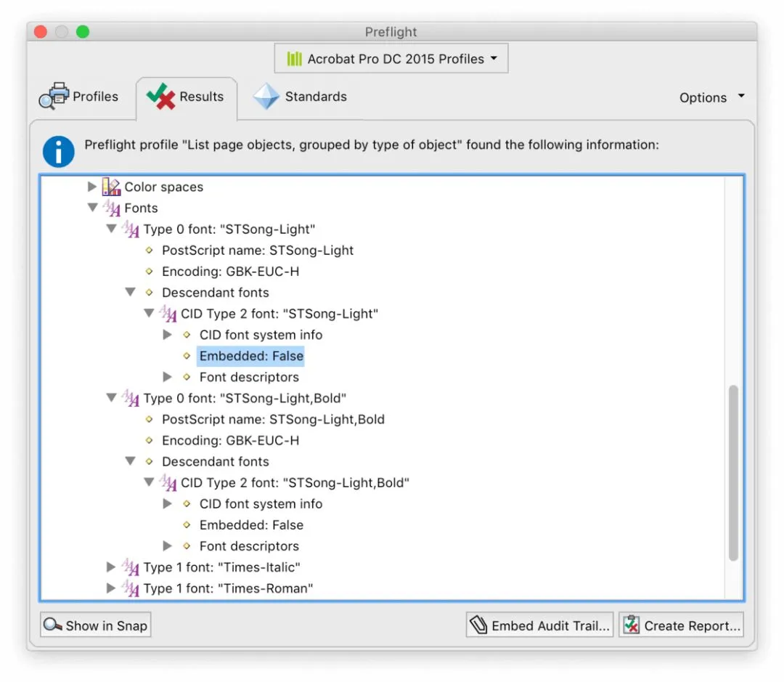Viewport: 784px width, 682px height.
Task: Collapse Type 0 font "STSong-Light,Bold" node
Action: tap(112, 398)
